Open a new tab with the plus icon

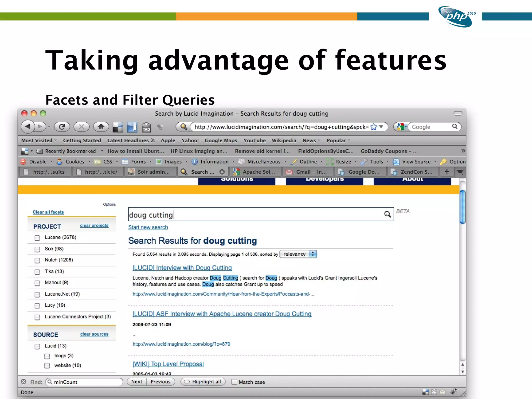pyautogui.click(x=447, y=172)
